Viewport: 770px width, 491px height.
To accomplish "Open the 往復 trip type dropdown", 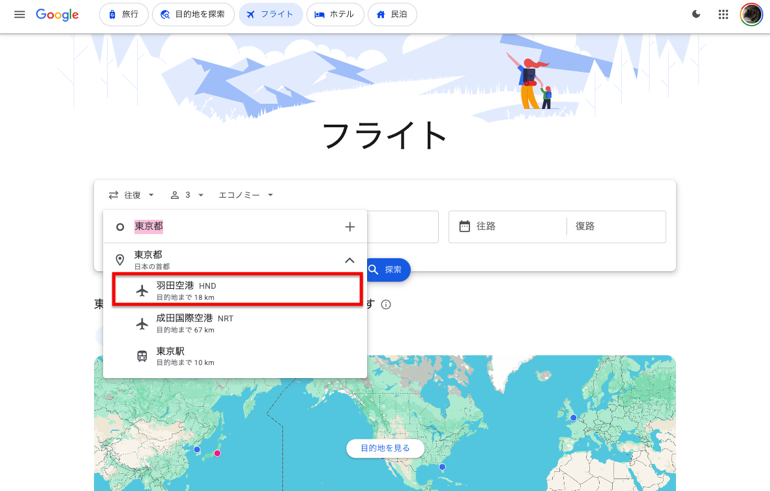I will [131, 195].
